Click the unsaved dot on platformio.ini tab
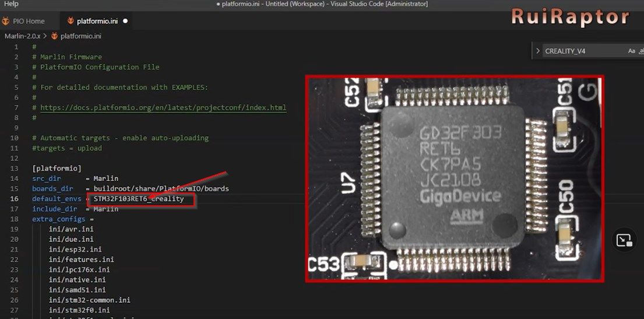644x319 pixels. tap(125, 21)
